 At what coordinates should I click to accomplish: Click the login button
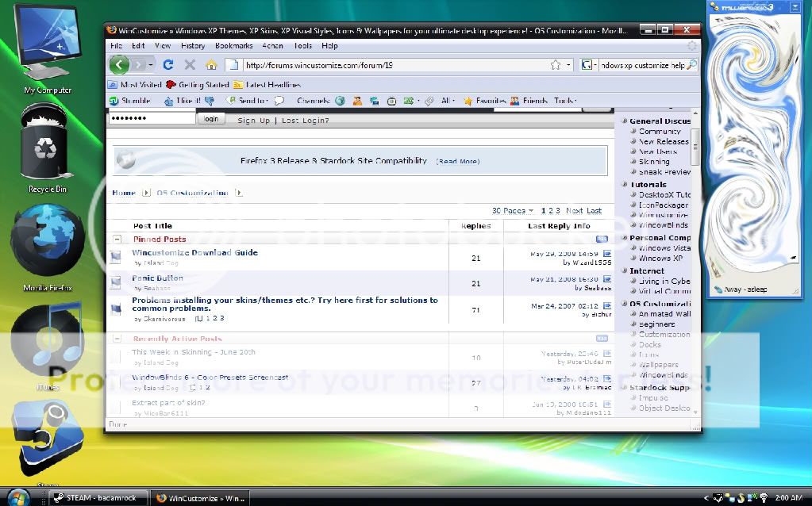click(211, 119)
